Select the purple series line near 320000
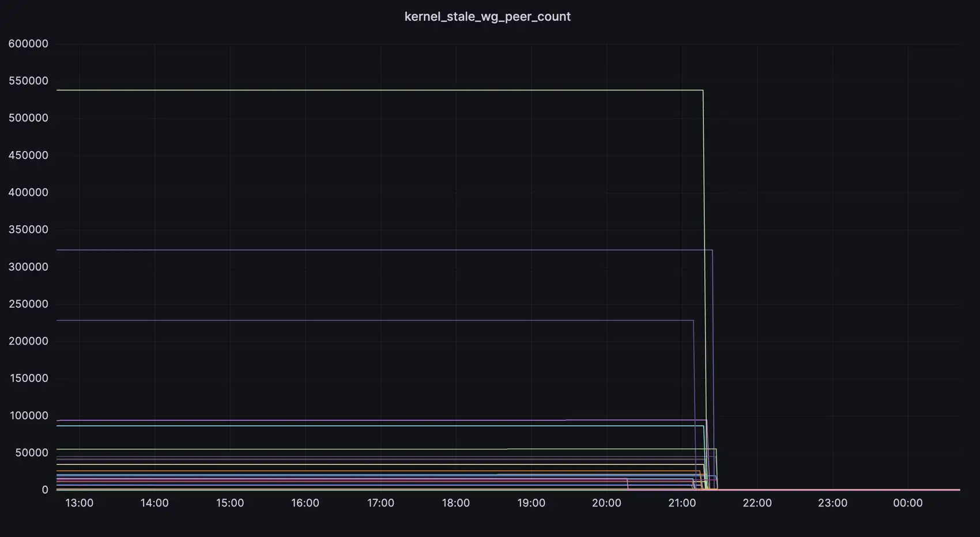This screenshot has width=980, height=537. 380,250
